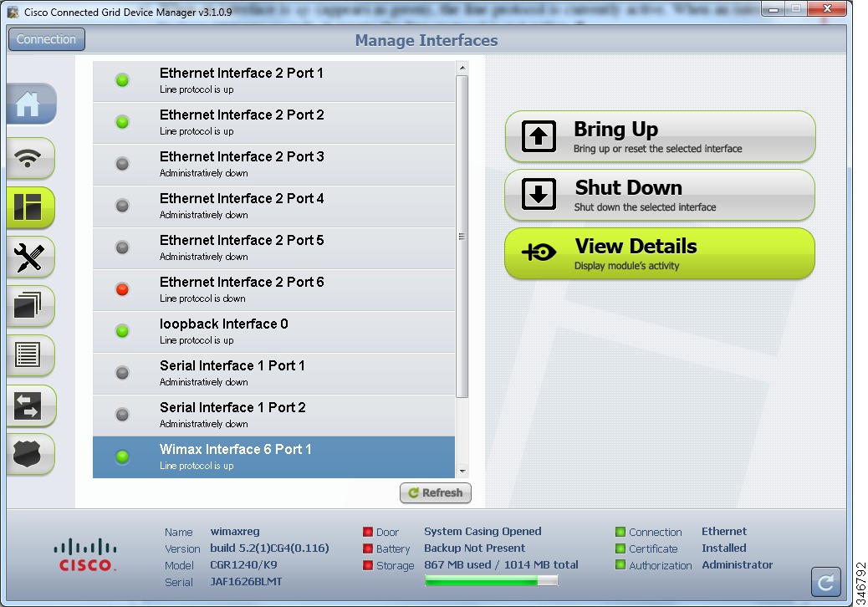
Task: Open the stacked windows sidebar icon
Action: (x=30, y=306)
